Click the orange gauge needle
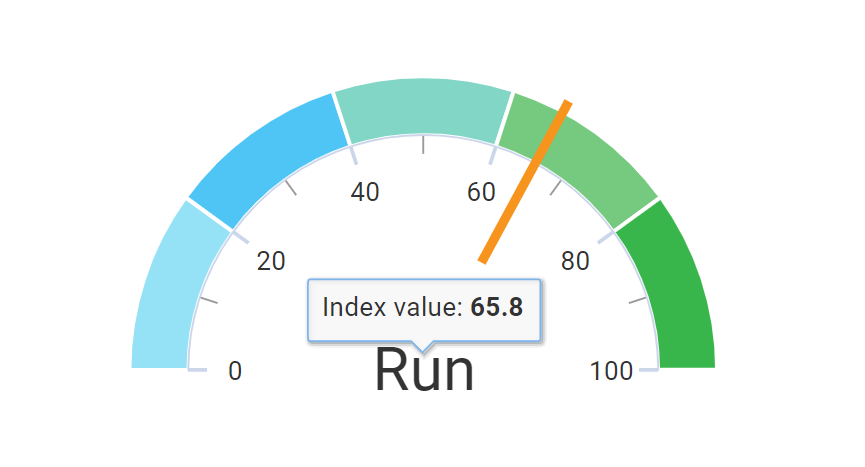 click(x=525, y=182)
